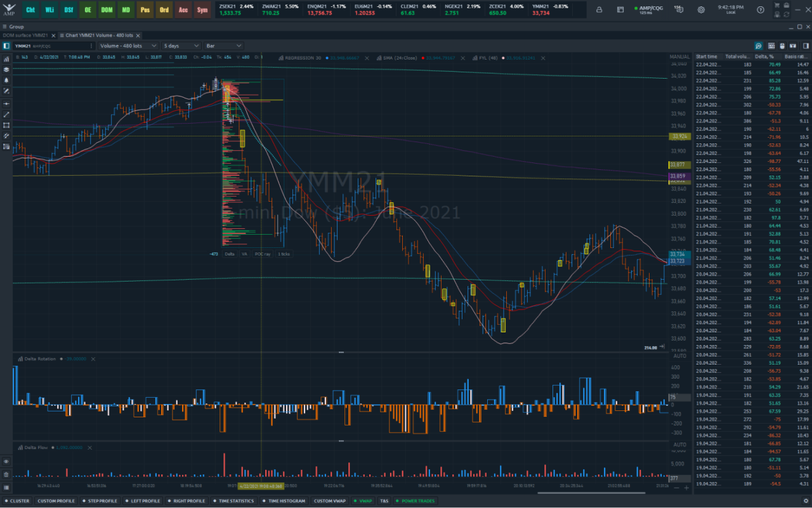Select the trend line drawing tool
The image size is (812, 508).
[6, 114]
